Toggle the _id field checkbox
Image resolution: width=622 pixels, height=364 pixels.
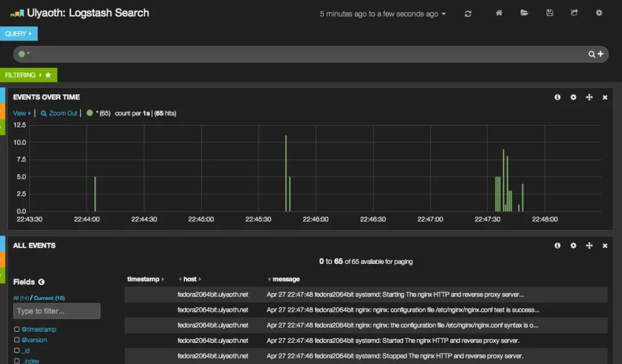(17, 351)
